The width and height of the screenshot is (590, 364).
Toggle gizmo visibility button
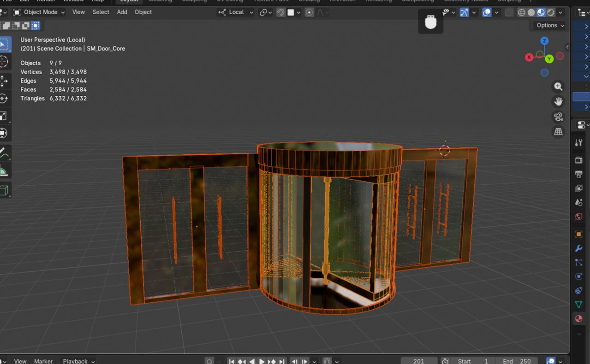(x=464, y=12)
